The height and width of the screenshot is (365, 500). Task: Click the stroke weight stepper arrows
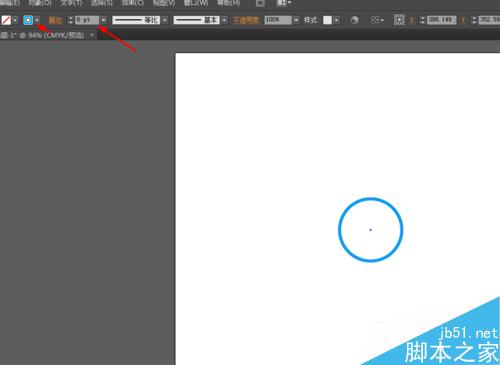tap(70, 20)
